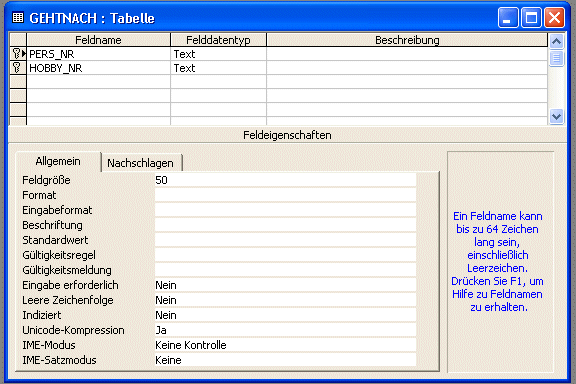Click the Beschreibung column header
Screen dimensions: 576x384
407,40
